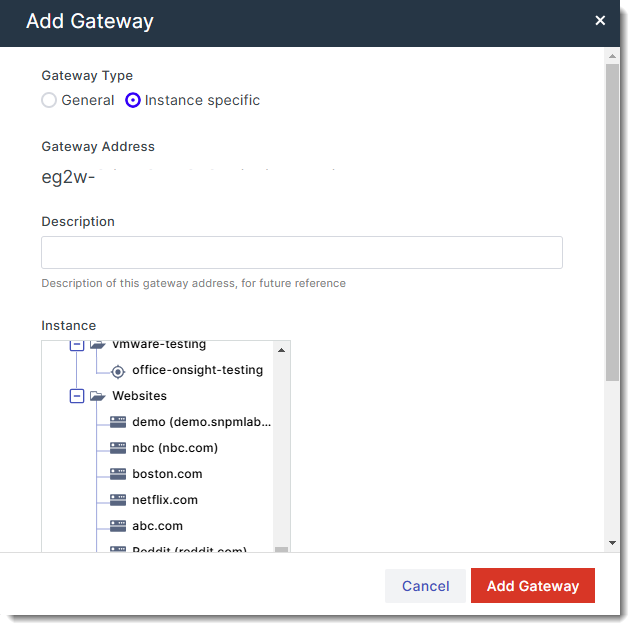Cancel the Add Gateway dialog
This screenshot has height=630, width=635.
(426, 586)
